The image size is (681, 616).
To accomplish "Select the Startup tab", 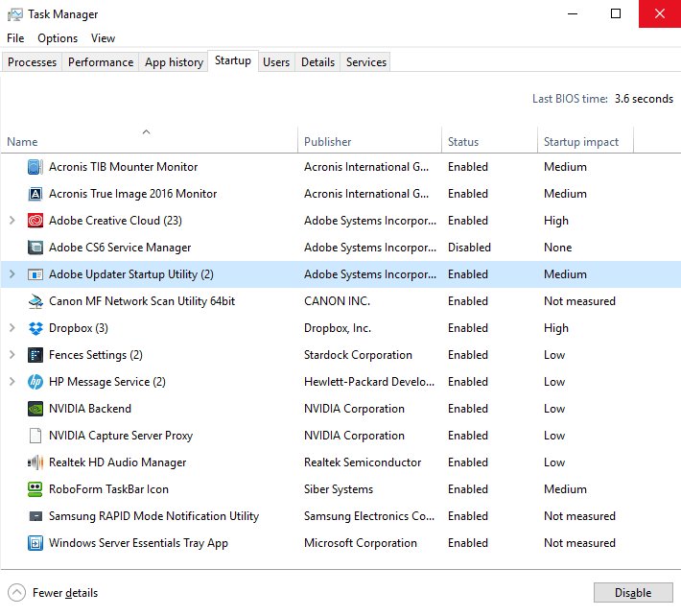I will pyautogui.click(x=233, y=60).
